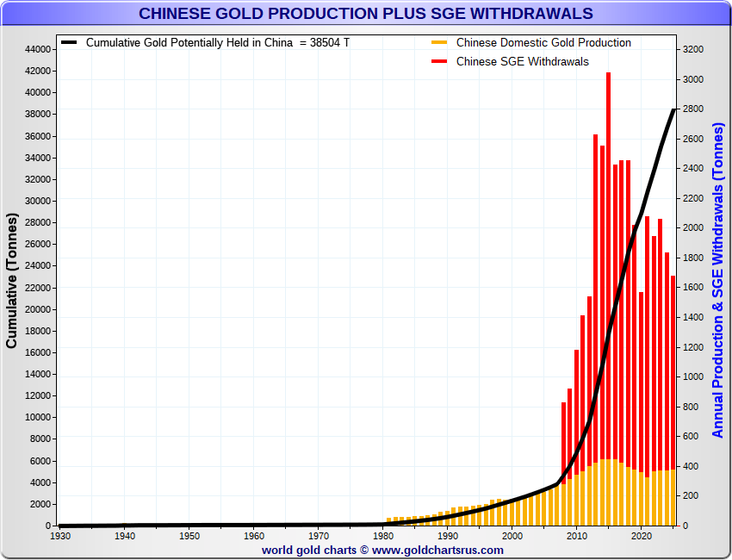Click the 600 tick on the right axis
Viewport: 732px width, 560px height.
point(691,436)
